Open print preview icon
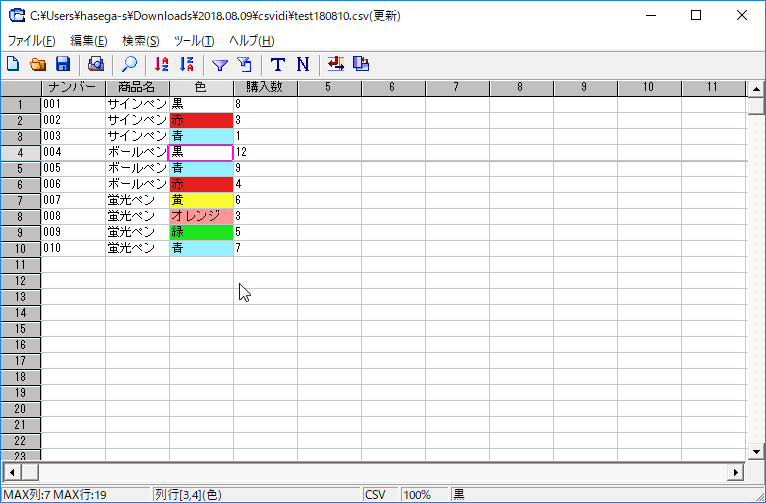The width and height of the screenshot is (766, 503). pyautogui.click(x=96, y=64)
